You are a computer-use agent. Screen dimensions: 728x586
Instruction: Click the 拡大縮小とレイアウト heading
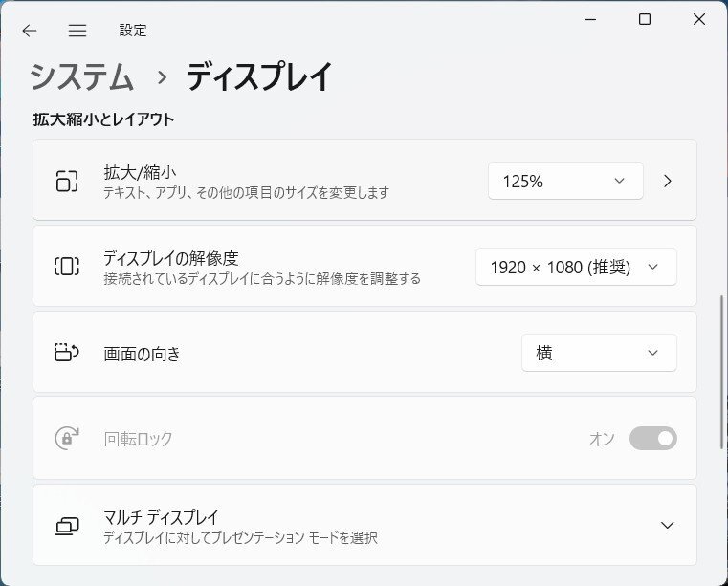pyautogui.click(x=103, y=119)
